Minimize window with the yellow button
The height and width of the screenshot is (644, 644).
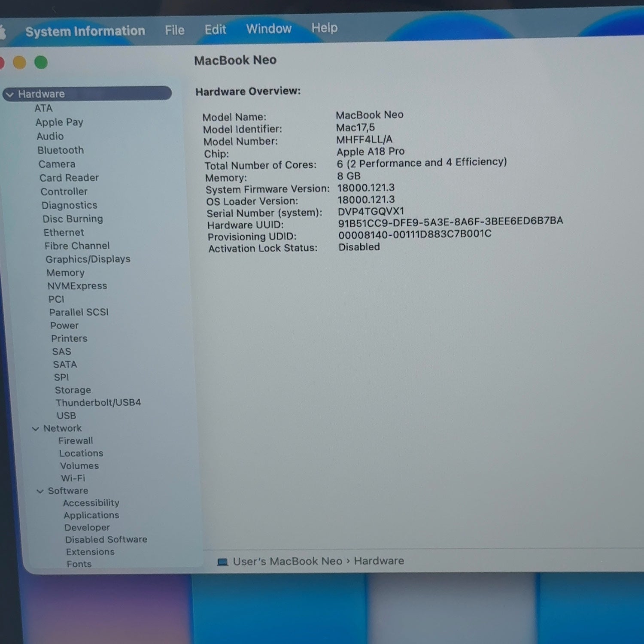click(x=19, y=63)
